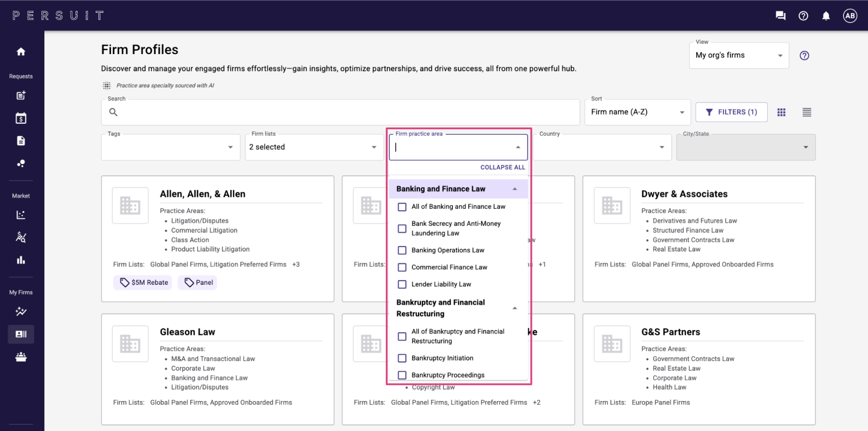Open the document icon under Requests
The image size is (868, 431).
coord(21,141)
